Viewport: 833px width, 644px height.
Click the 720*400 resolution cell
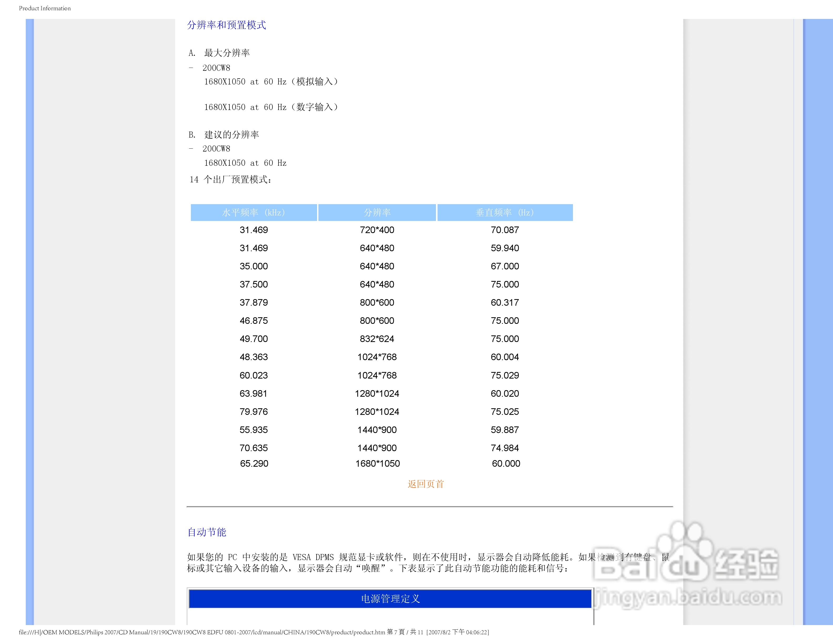click(377, 230)
